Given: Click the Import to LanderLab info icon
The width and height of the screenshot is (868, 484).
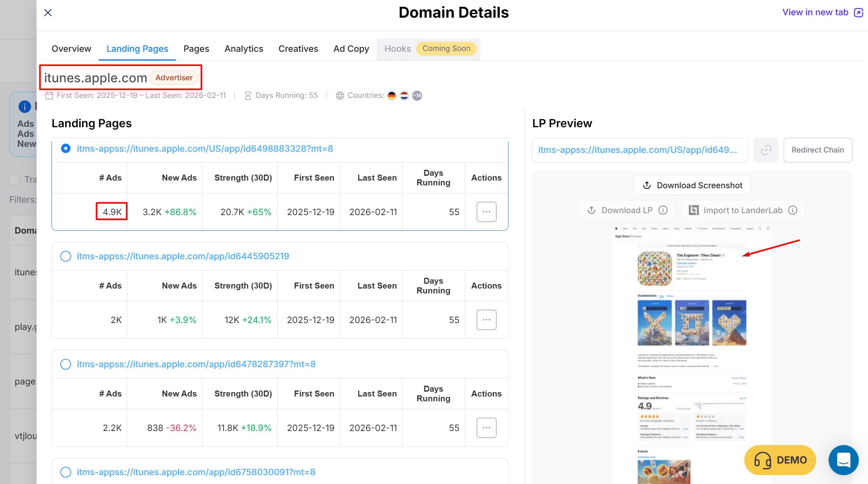Looking at the screenshot, I should 792,210.
